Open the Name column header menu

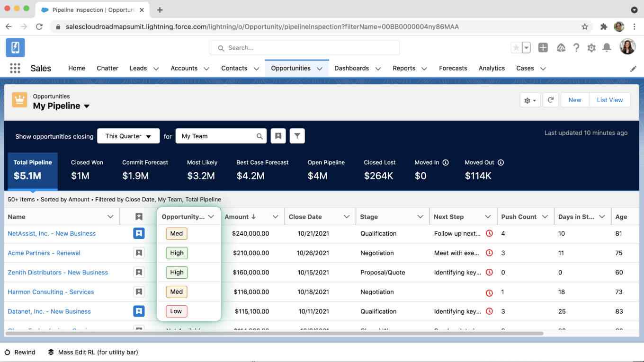click(x=110, y=217)
